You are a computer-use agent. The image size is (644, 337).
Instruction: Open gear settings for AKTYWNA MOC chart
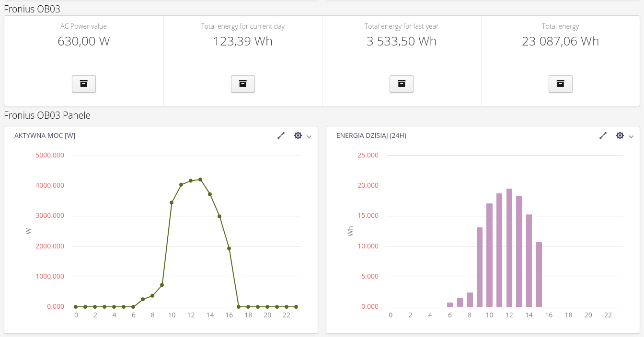point(298,135)
